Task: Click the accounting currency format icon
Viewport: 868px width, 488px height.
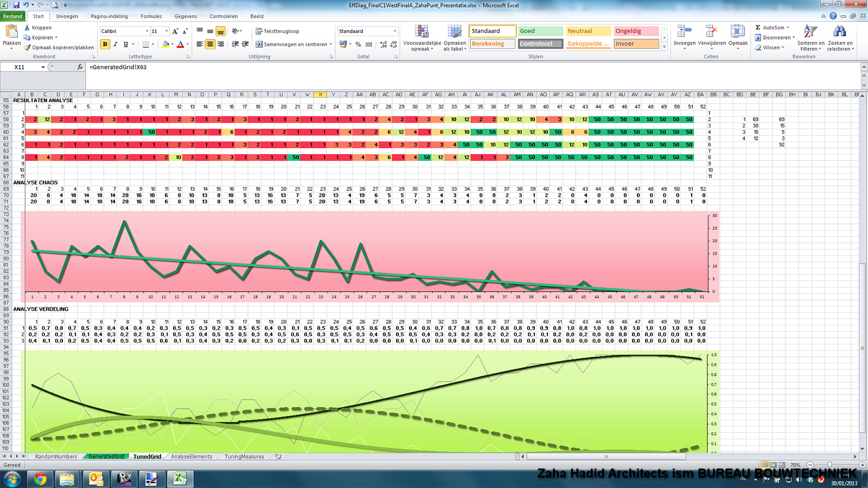Action: (x=343, y=44)
